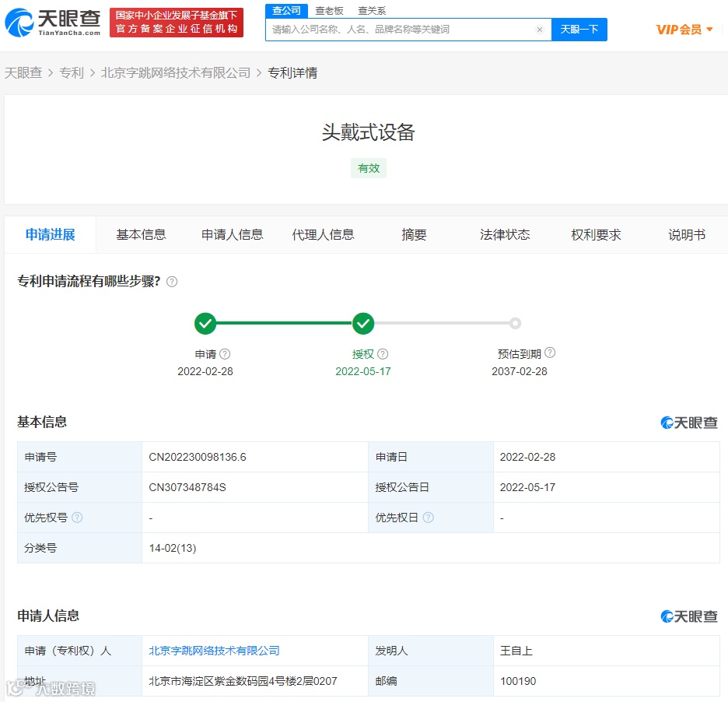This screenshot has height=702, width=728.
Task: Switch to the 申请人信息 tab
Action: click(x=232, y=234)
